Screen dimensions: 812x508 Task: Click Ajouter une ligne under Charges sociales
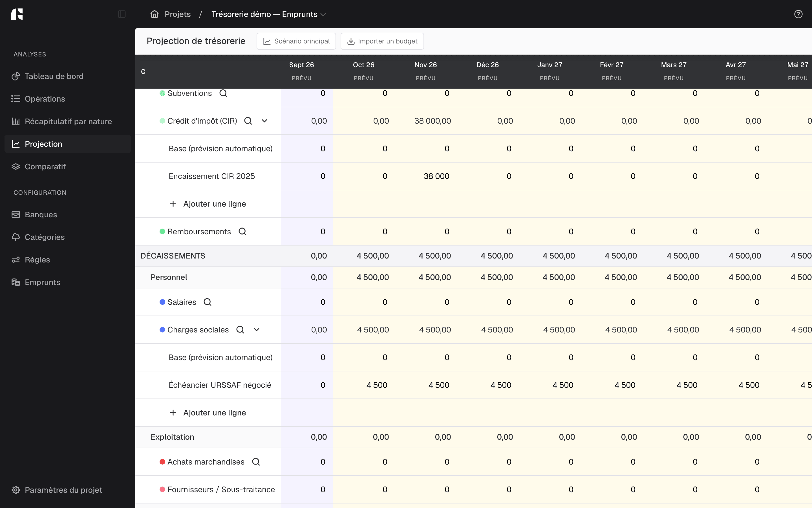[208, 413]
